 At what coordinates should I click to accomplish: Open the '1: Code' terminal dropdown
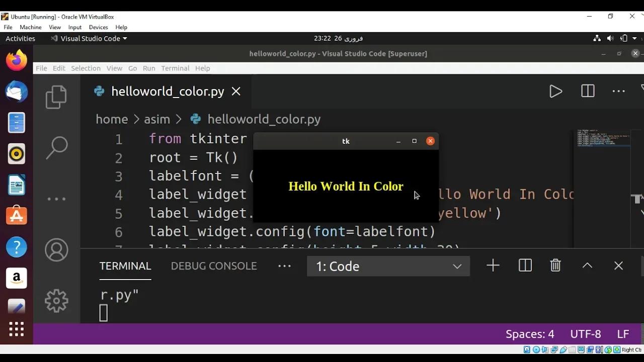pyautogui.click(x=388, y=266)
